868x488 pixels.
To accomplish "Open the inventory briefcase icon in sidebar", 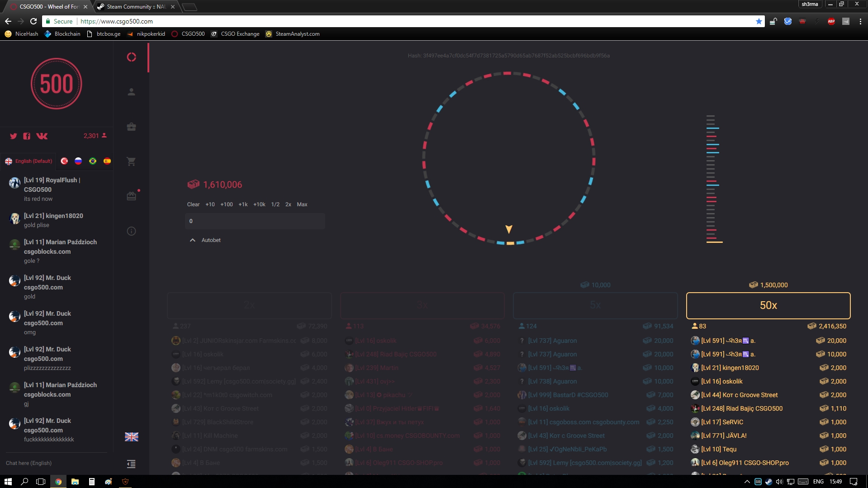I will click(131, 127).
